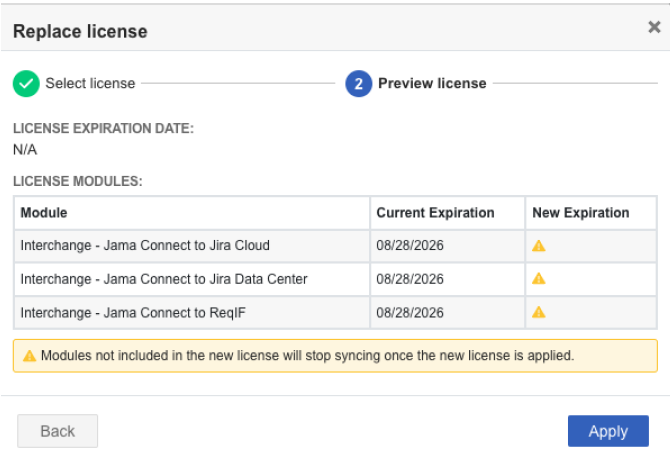Close the Replace license dialog
The height and width of the screenshot is (453, 670).
[654, 27]
